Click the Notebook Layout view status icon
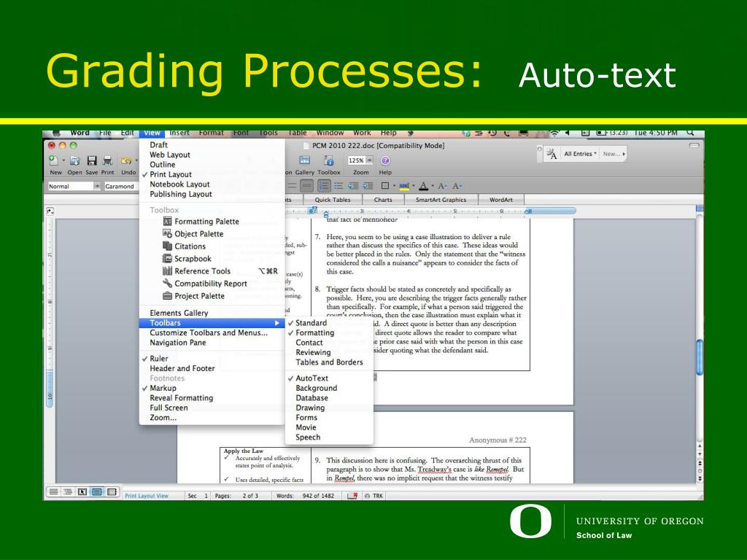 click(112, 491)
